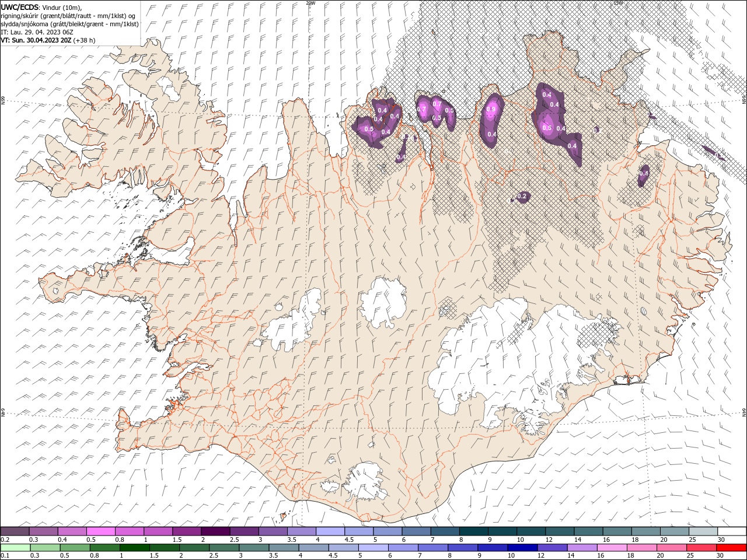Click the 'UWC/ECDS: Vindur (10m),' title line

coord(41,7)
